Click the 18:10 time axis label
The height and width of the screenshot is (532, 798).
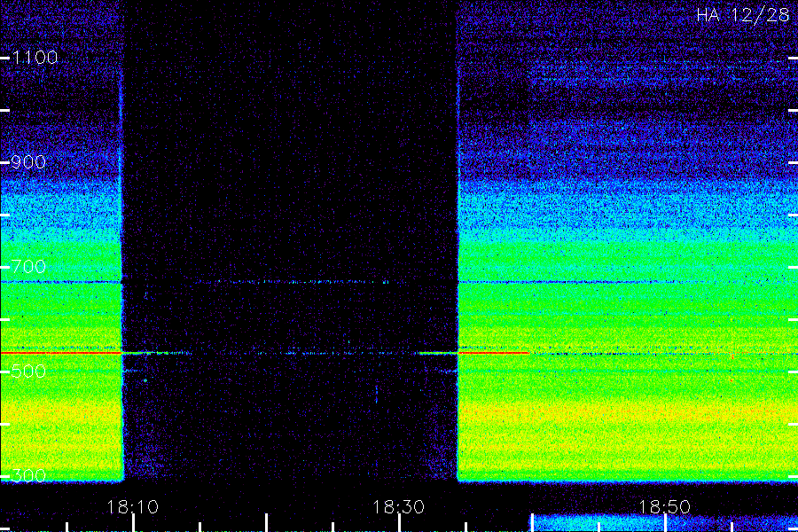[x=132, y=507]
